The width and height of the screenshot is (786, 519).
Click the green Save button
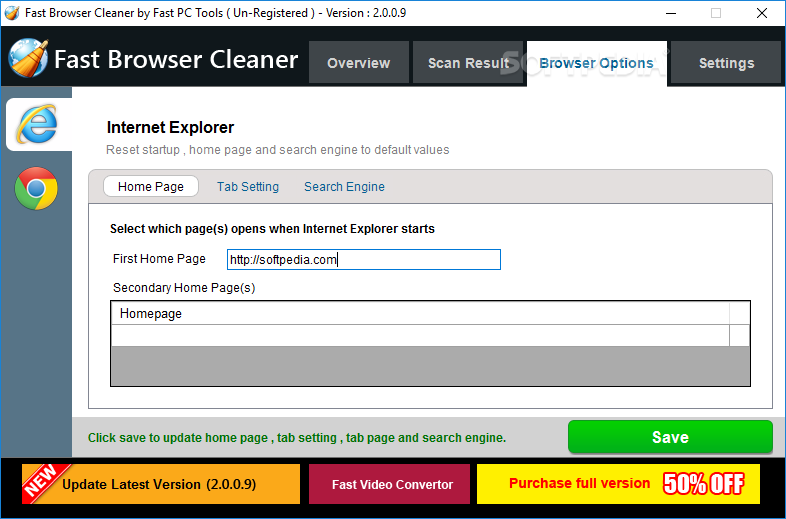pyautogui.click(x=670, y=437)
